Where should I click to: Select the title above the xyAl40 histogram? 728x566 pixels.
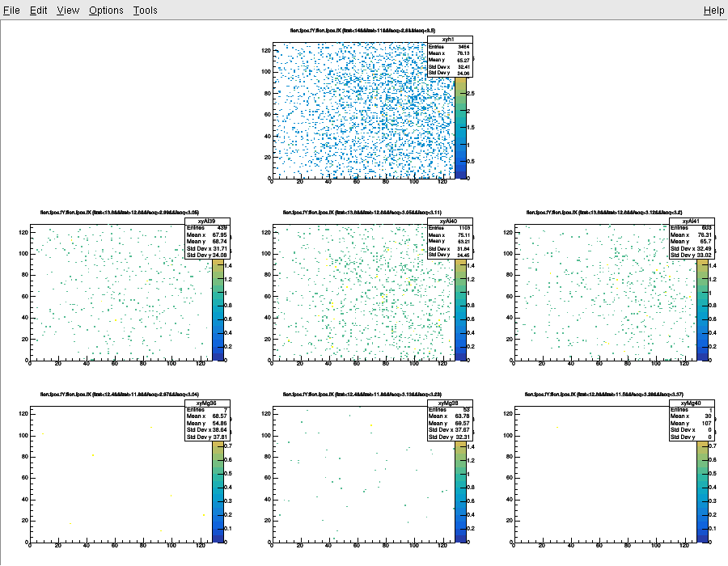pos(362,213)
